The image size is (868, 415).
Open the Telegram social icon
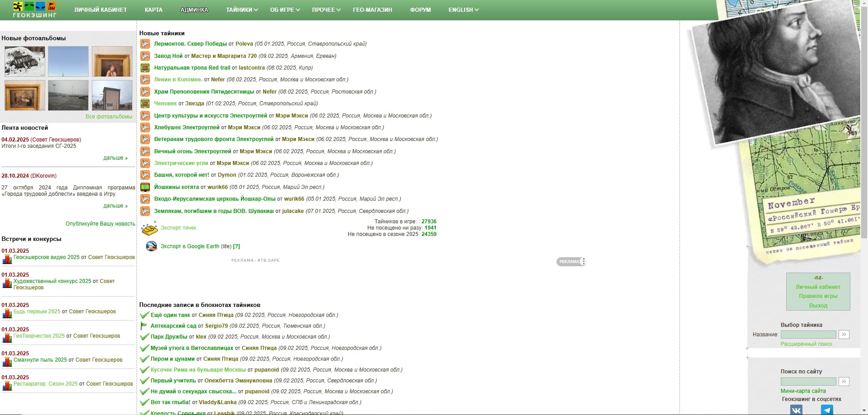pos(827,410)
